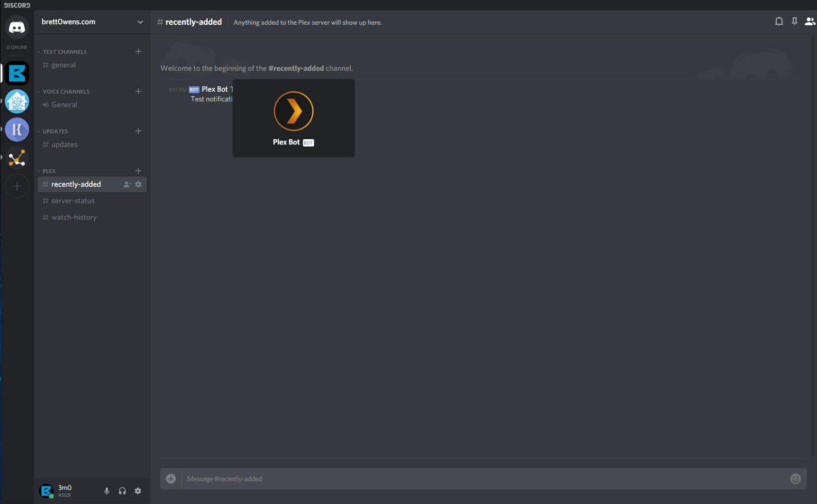Image resolution: width=817 pixels, height=504 pixels.
Task: Create channel in PLEX category
Action: (138, 171)
